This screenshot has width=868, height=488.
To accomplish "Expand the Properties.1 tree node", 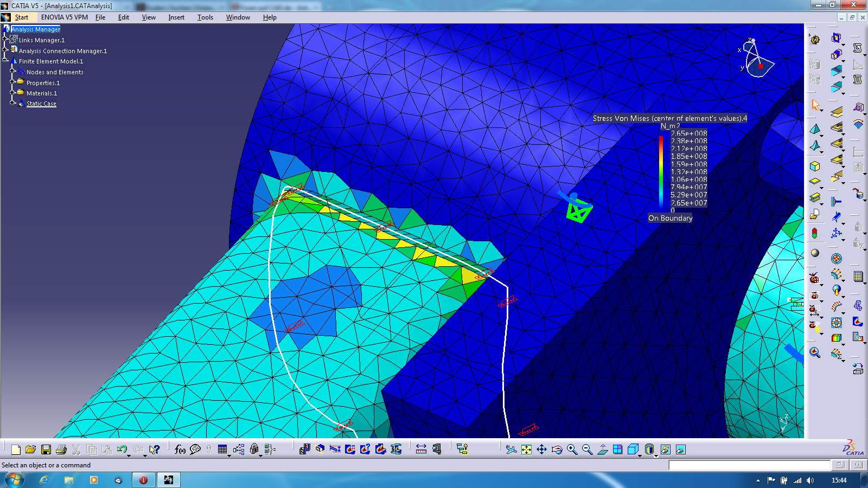I will [x=12, y=82].
